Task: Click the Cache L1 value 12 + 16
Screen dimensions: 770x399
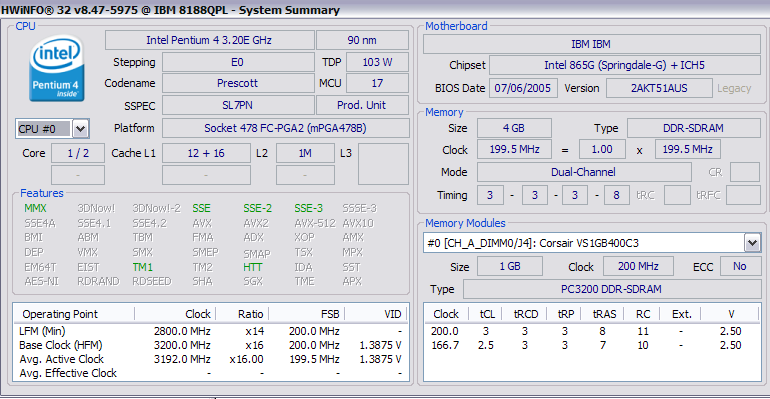Action: coord(206,153)
